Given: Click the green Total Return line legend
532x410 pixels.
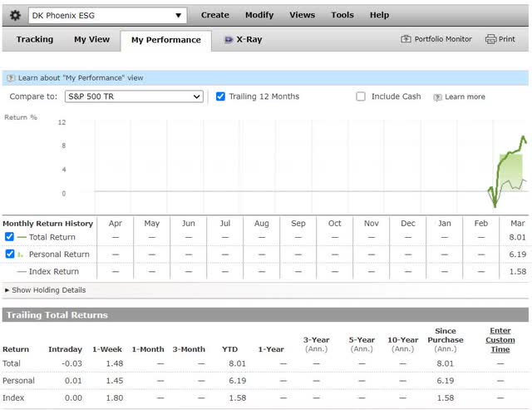Looking at the screenshot, I should pos(22,237).
